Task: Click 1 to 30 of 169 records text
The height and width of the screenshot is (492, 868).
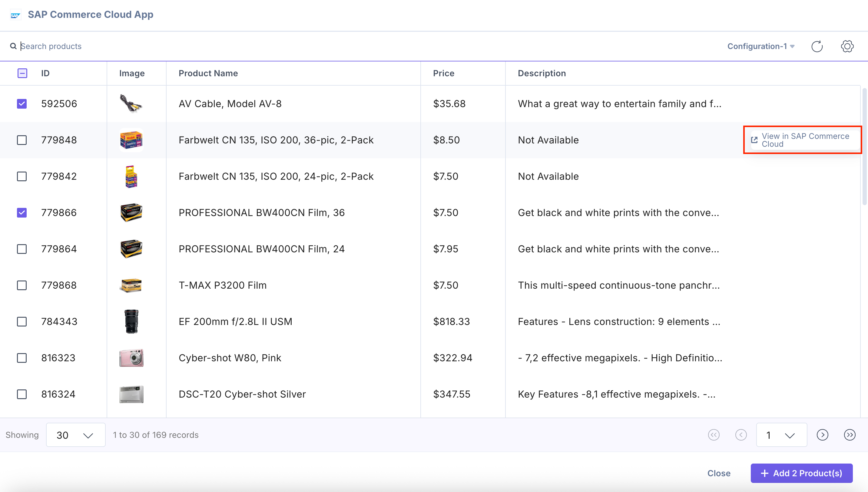Action: pyautogui.click(x=156, y=435)
